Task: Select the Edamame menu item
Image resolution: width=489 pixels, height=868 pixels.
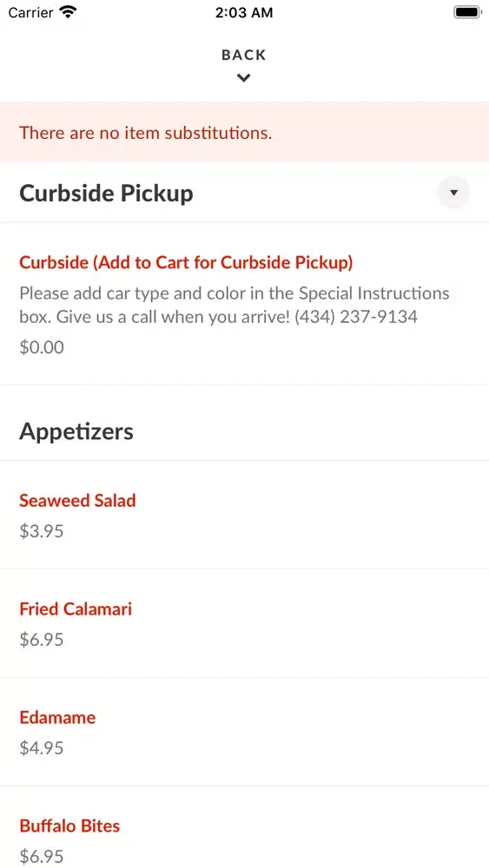Action: [57, 718]
